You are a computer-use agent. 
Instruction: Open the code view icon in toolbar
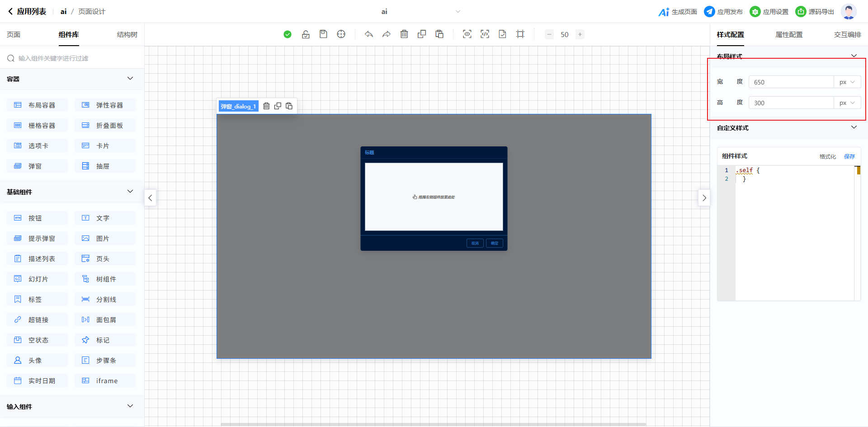coord(485,34)
